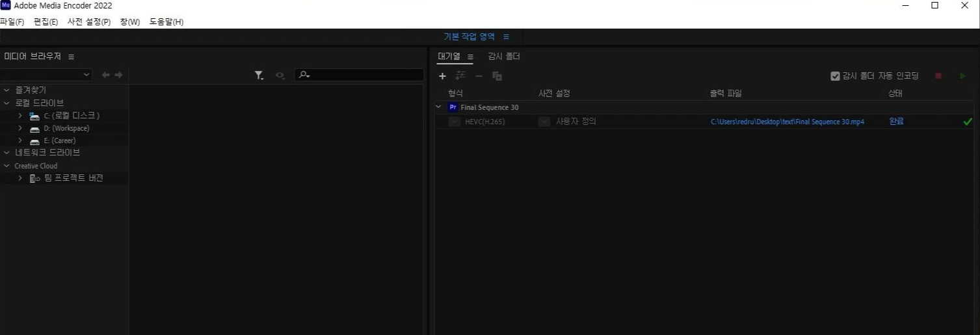Click the back arrow in media browser
The width and height of the screenshot is (980, 335).
click(106, 75)
